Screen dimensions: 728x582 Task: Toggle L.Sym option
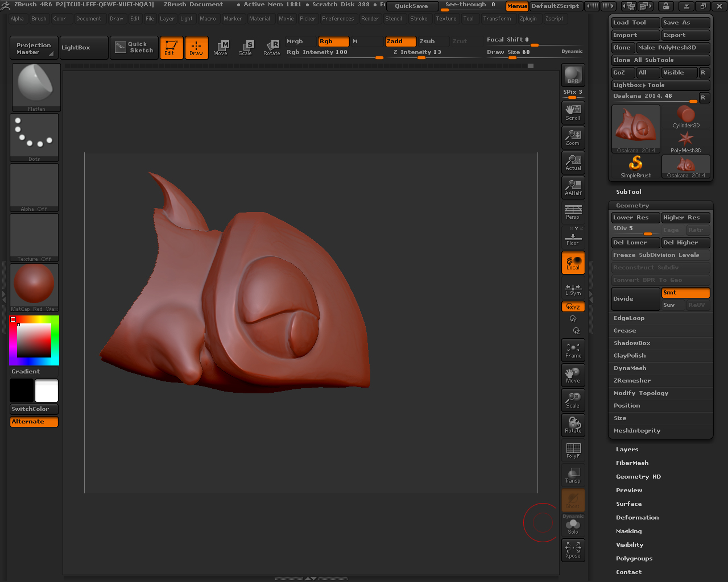tap(573, 289)
